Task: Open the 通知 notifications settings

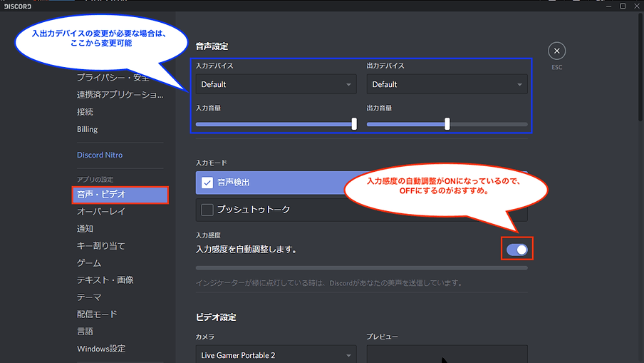Action: 85,229
